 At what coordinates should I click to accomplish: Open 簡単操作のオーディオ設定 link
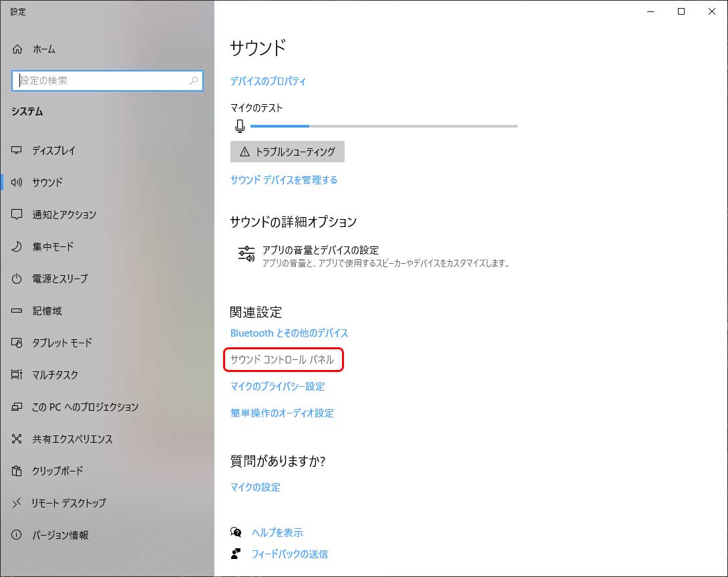283,413
